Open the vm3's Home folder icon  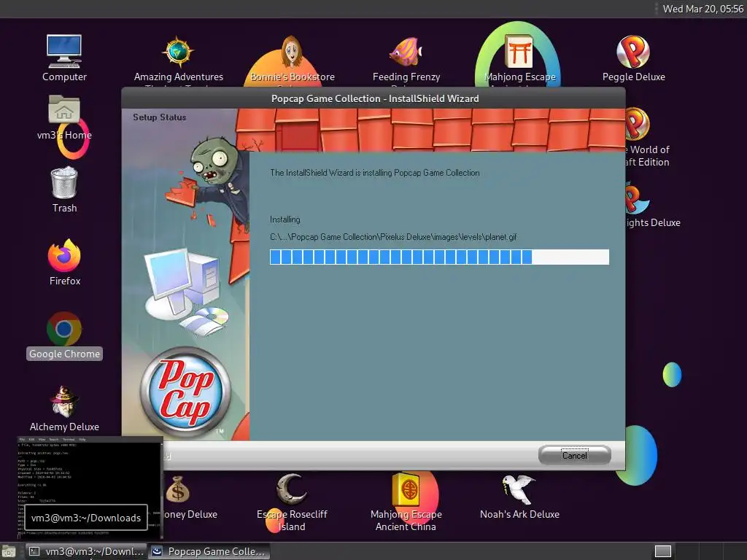click(64, 117)
